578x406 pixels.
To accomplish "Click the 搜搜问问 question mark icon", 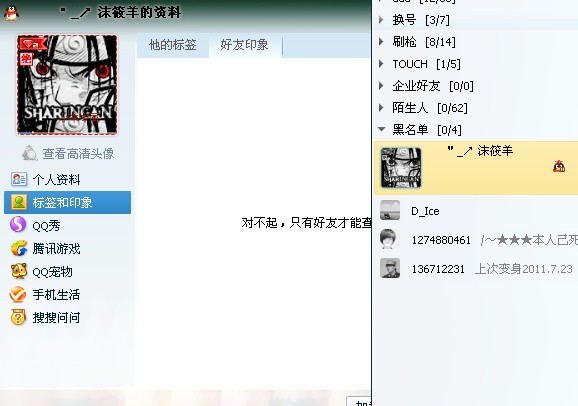I will click(18, 317).
